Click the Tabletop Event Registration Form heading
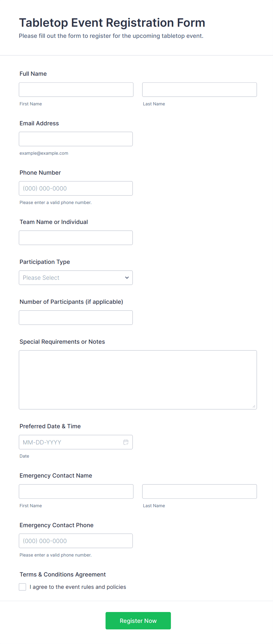 tap(112, 23)
